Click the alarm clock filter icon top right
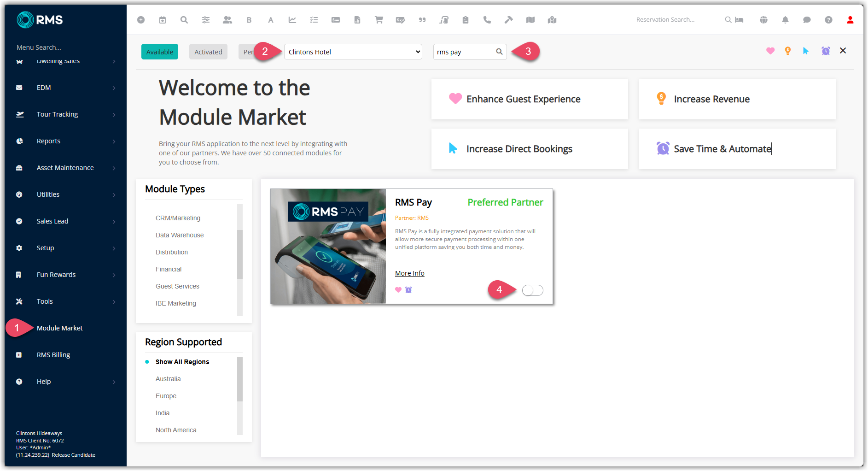This screenshot has height=471, width=868. [826, 51]
